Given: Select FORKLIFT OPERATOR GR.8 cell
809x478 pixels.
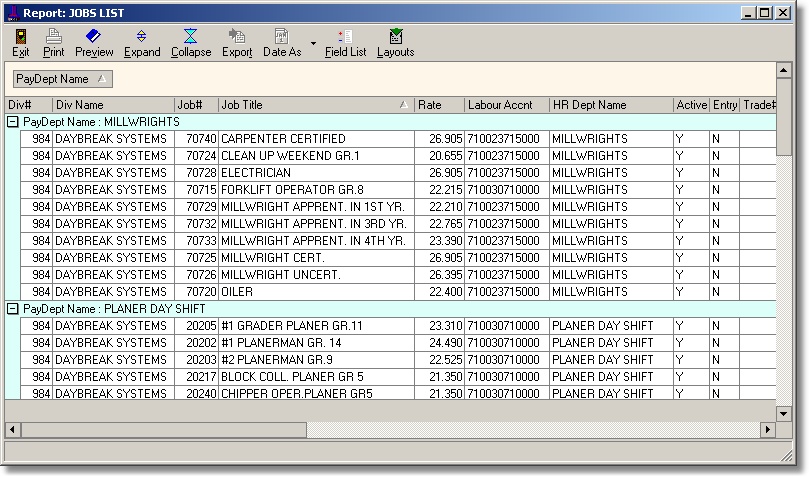Looking at the screenshot, I should (x=316, y=190).
